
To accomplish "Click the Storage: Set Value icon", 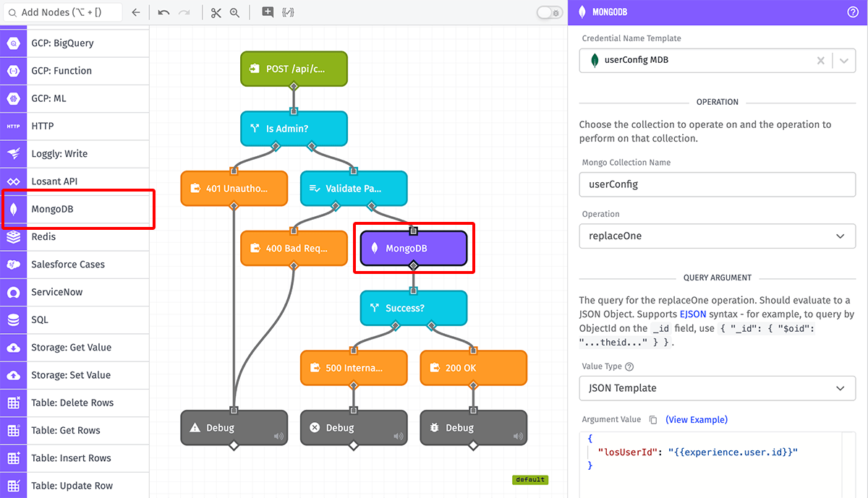I will point(13,375).
